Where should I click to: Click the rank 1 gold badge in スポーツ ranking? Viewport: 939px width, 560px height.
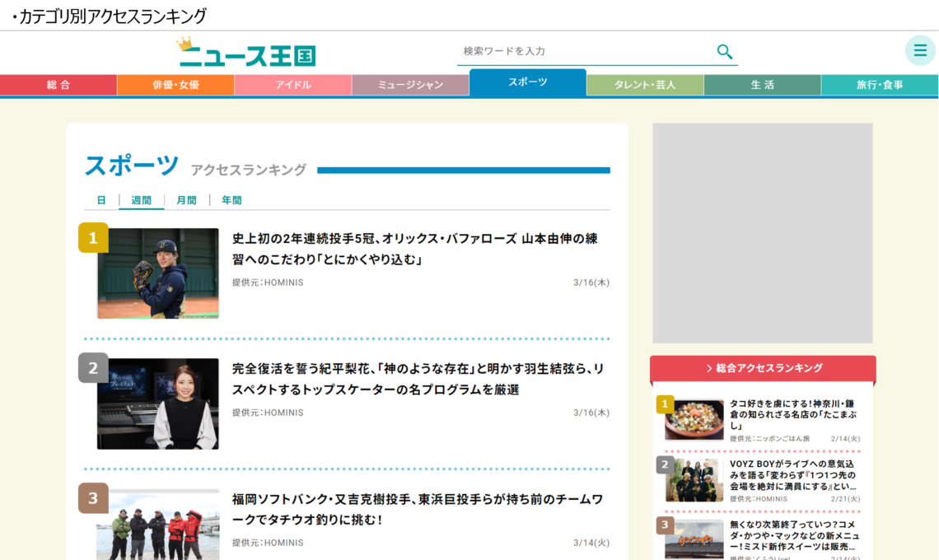pyautogui.click(x=93, y=238)
